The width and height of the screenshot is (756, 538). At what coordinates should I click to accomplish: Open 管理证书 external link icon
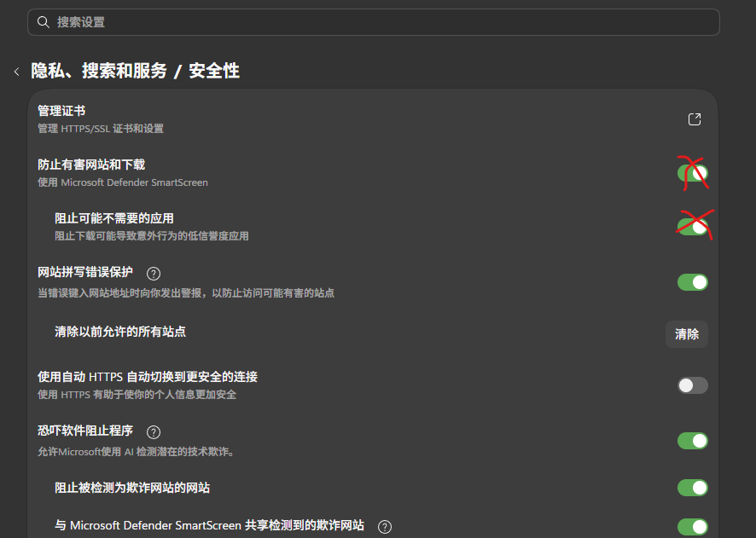[x=695, y=119]
